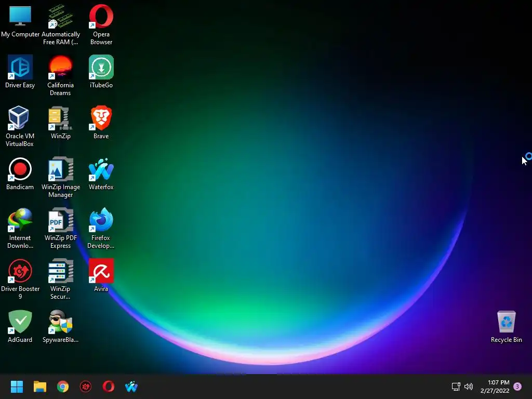The width and height of the screenshot is (532, 399).
Task: Open Driver Booster from taskbar
Action: pos(86,387)
